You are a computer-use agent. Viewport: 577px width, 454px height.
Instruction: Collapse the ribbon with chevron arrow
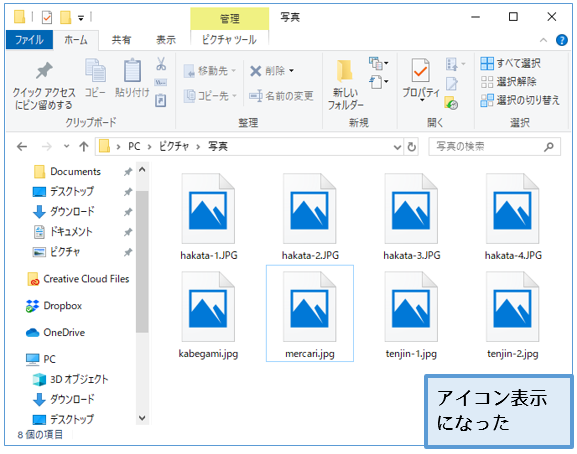543,40
